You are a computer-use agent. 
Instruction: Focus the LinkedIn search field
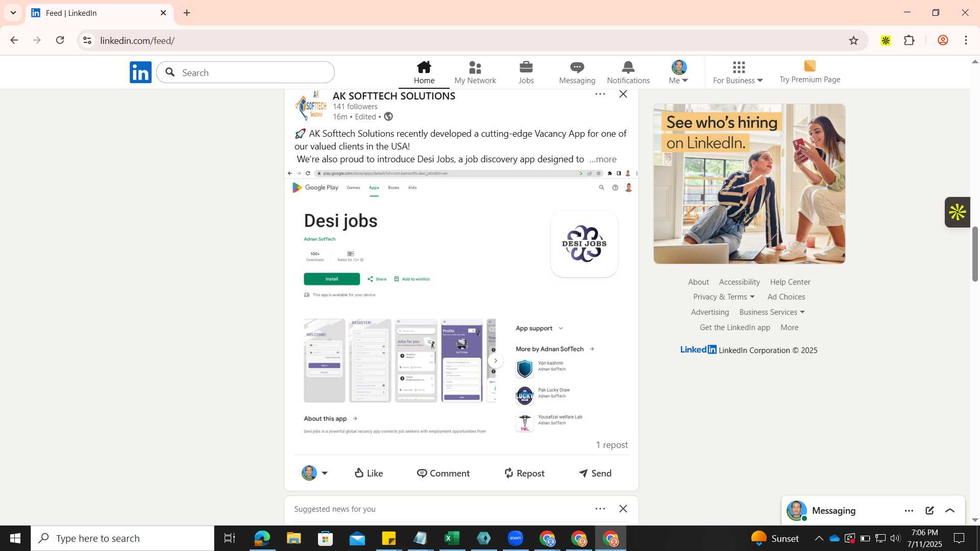tap(246, 72)
